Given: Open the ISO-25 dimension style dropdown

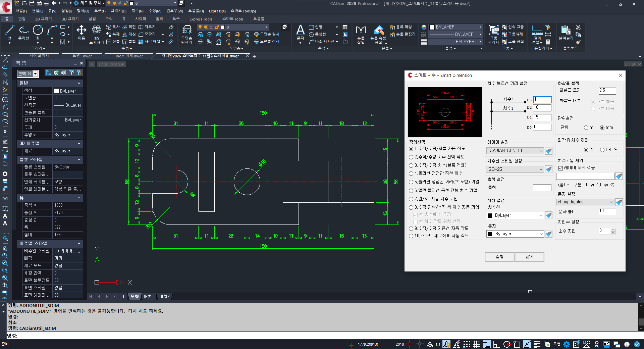Looking at the screenshot, I should point(515,169).
